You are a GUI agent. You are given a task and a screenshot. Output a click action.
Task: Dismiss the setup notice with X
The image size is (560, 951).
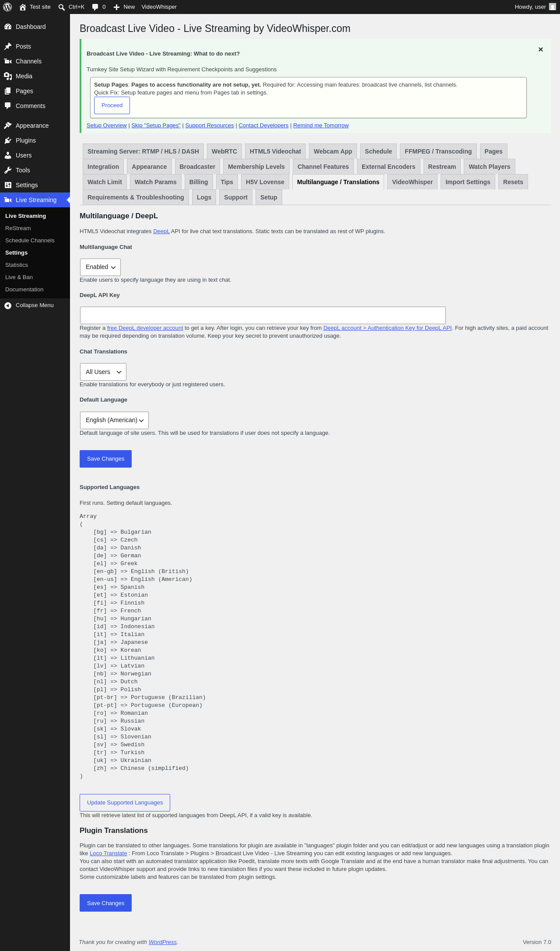click(x=541, y=49)
